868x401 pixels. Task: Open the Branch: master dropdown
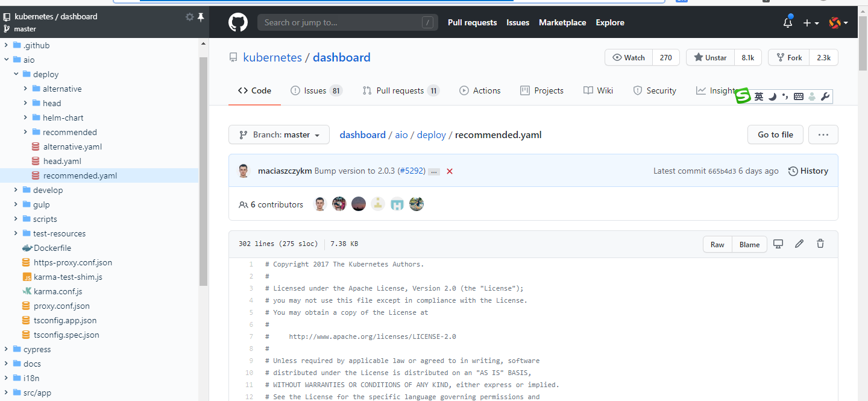(279, 134)
